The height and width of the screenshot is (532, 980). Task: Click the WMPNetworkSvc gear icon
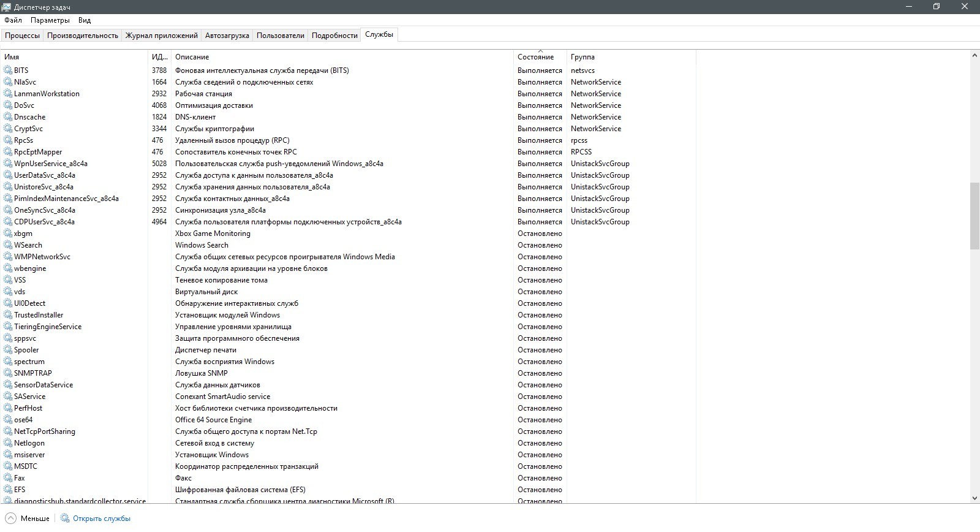[x=8, y=257]
